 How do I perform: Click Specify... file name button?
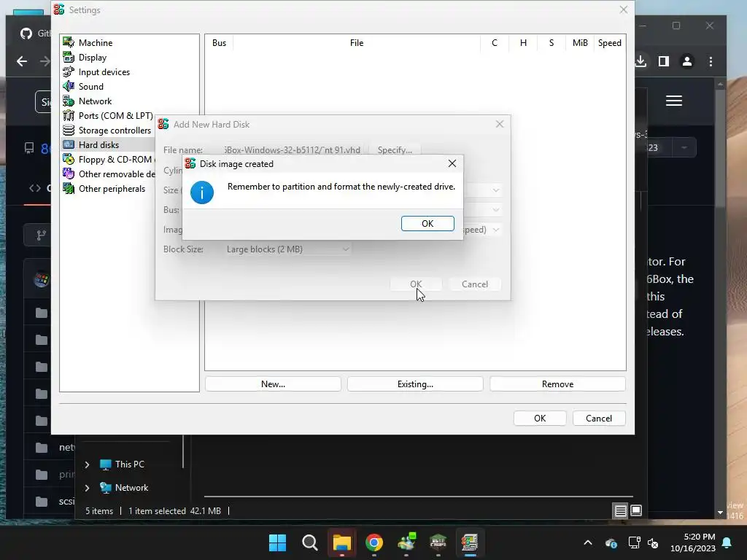point(395,150)
